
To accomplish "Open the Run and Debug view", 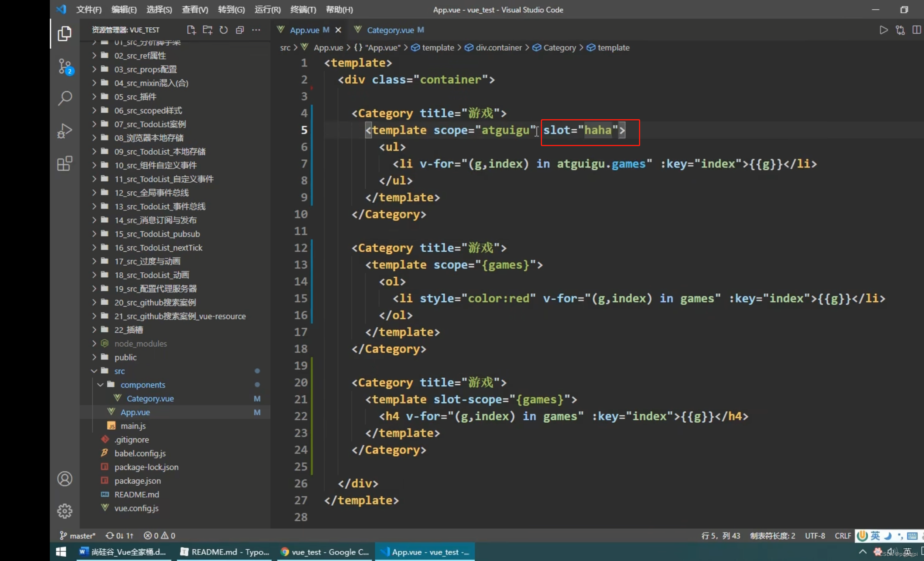I will click(65, 131).
